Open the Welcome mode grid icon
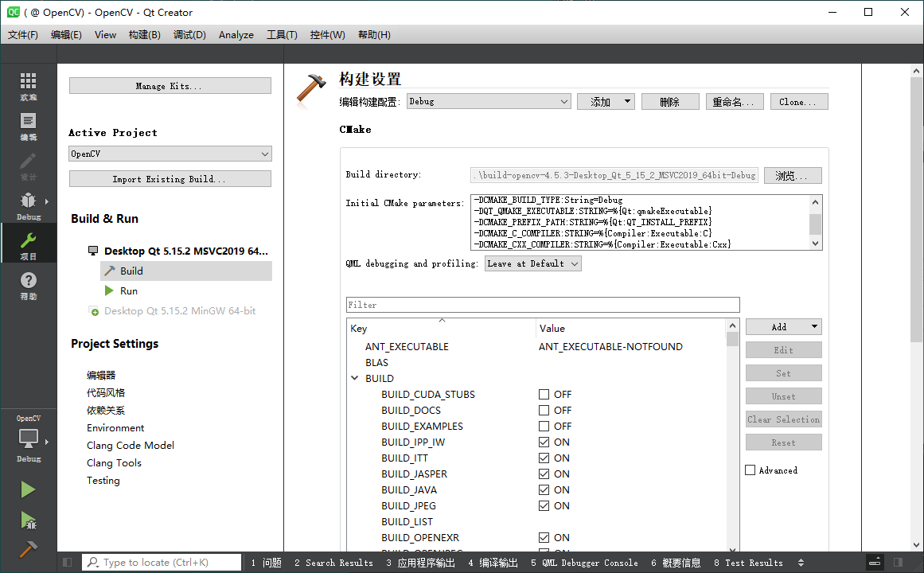The image size is (924, 573). [29, 80]
